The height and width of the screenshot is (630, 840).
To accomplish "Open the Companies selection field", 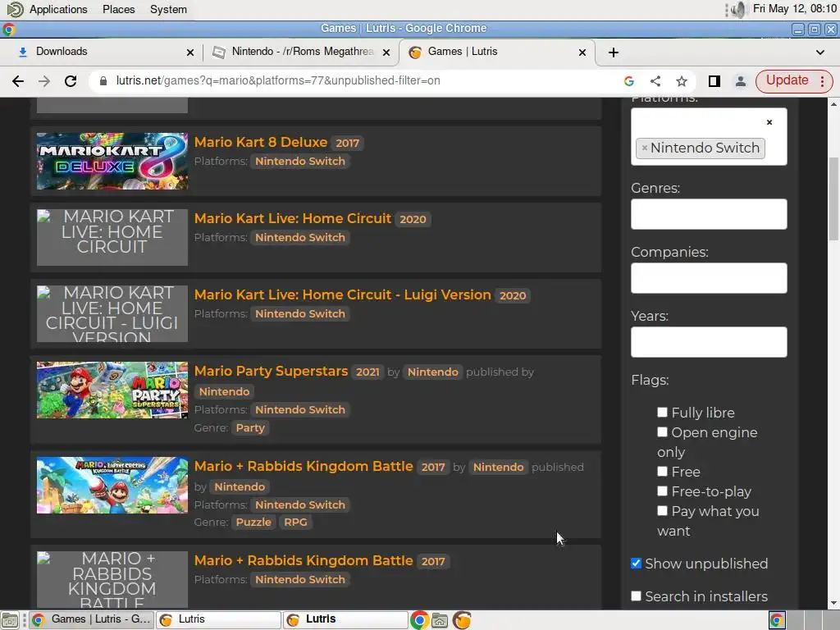I will [709, 278].
